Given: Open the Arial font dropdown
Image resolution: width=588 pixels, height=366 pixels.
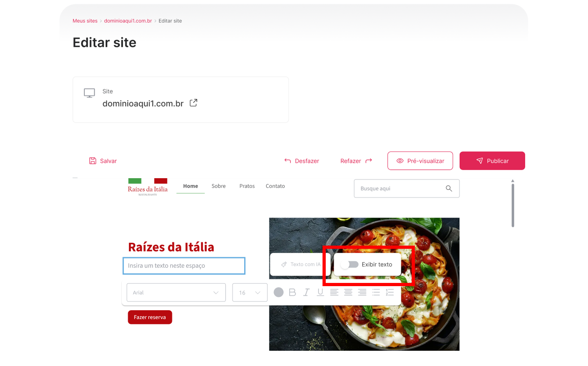Looking at the screenshot, I should 176,293.
